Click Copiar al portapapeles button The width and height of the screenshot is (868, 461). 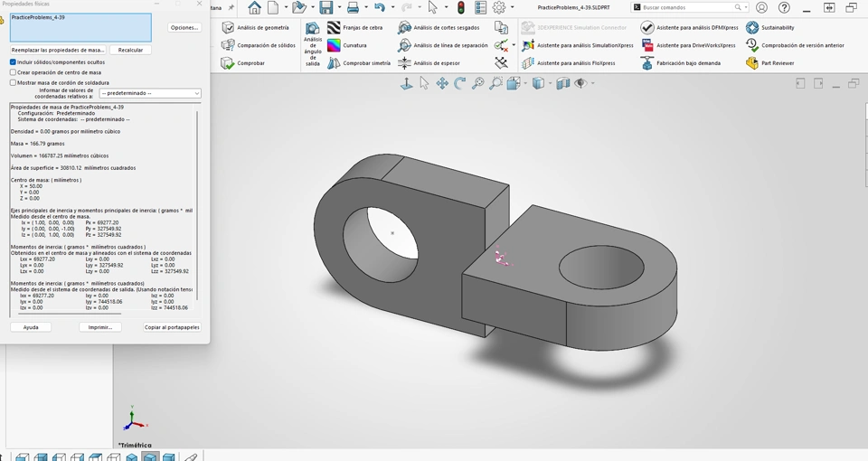pos(172,327)
